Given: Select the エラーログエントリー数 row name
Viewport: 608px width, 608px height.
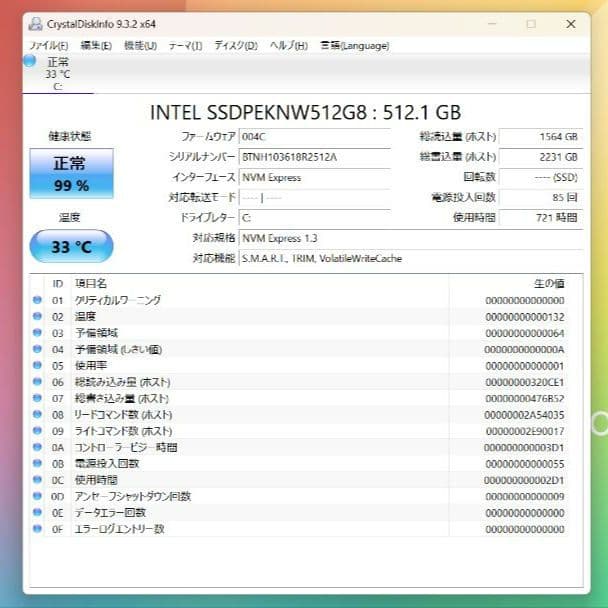Looking at the screenshot, I should [119, 529].
